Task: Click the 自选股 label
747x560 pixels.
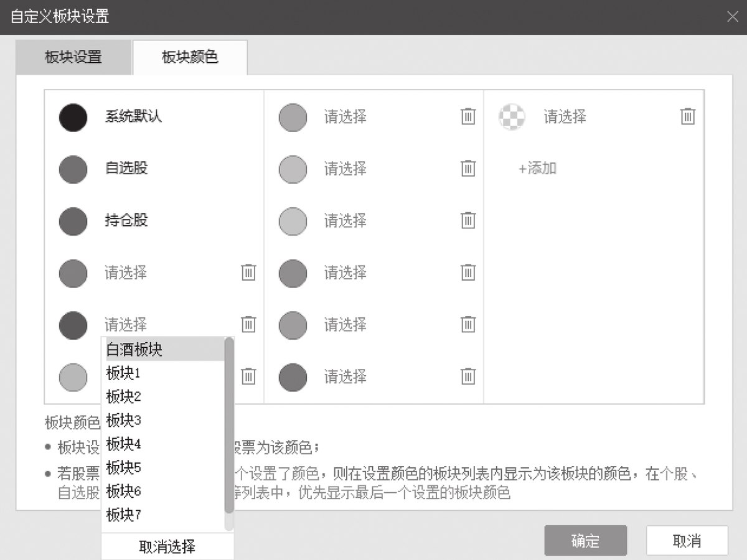Action: point(126,168)
